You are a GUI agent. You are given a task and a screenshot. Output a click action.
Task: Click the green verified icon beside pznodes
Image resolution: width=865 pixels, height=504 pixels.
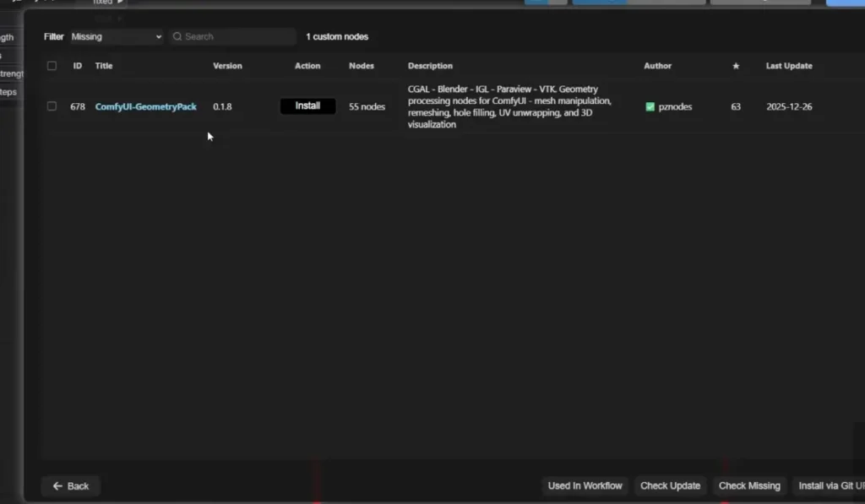coord(650,107)
